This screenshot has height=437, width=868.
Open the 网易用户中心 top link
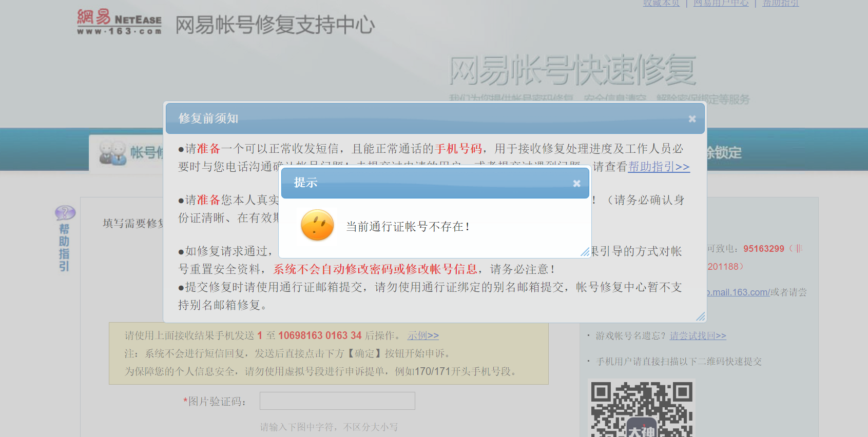coord(721,3)
